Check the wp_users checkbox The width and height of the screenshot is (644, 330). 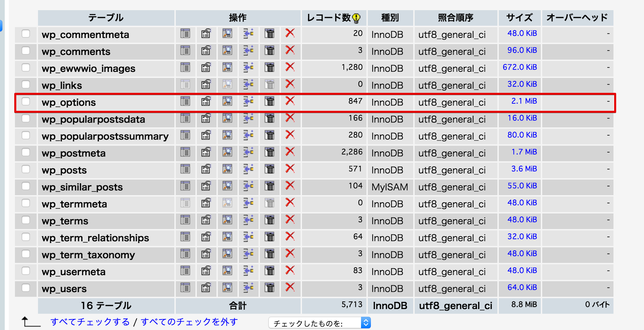(x=26, y=288)
